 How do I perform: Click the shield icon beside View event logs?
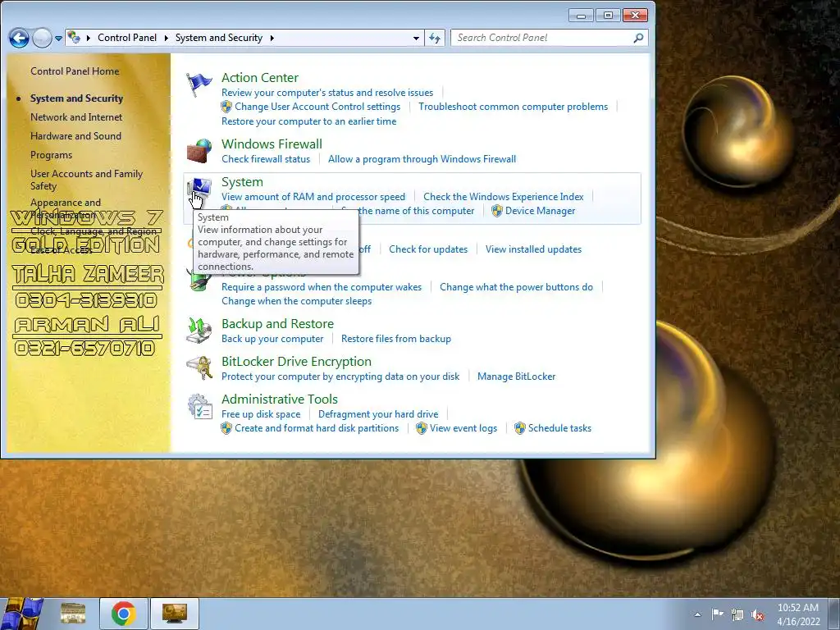pyautogui.click(x=422, y=428)
